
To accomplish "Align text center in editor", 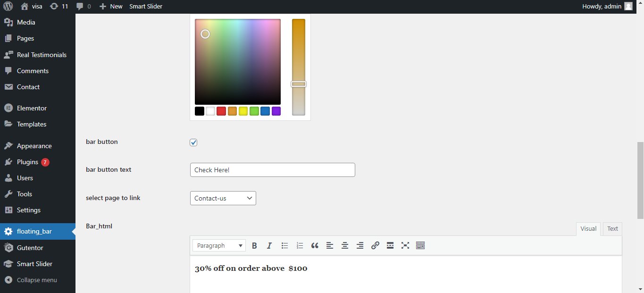I will pyautogui.click(x=345, y=245).
